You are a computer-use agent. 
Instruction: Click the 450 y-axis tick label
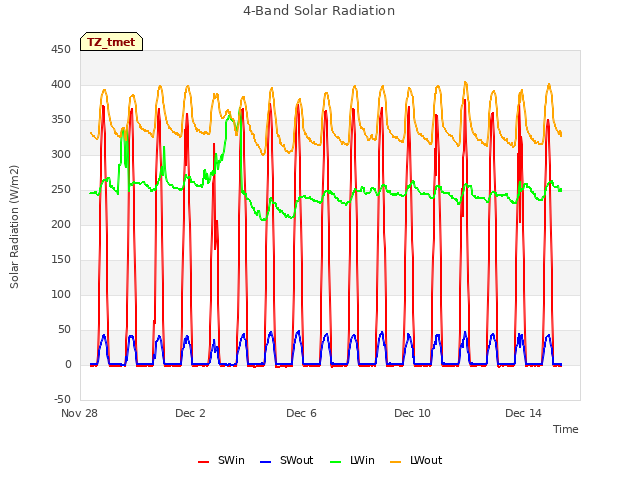61,50
